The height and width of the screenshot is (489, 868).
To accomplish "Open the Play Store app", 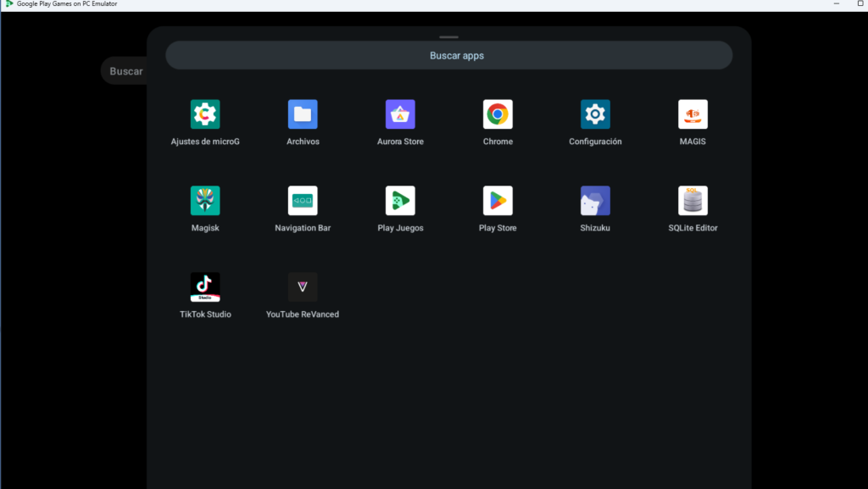I will point(498,201).
